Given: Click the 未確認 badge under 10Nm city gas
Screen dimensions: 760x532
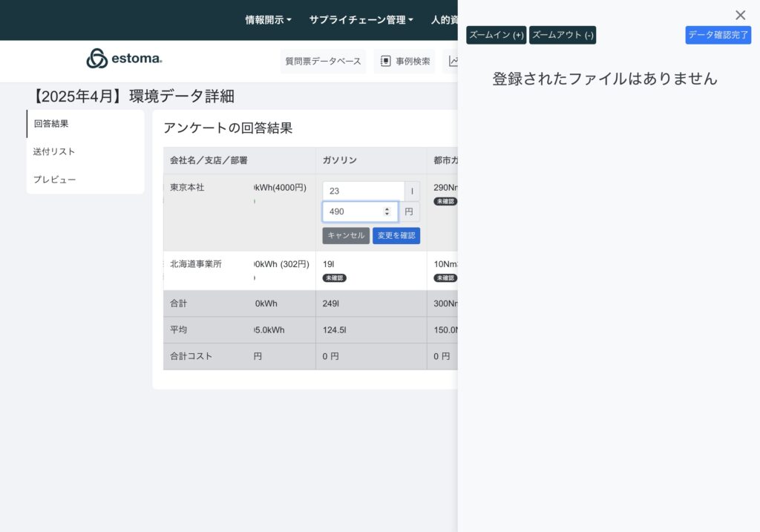Looking at the screenshot, I should pos(445,278).
